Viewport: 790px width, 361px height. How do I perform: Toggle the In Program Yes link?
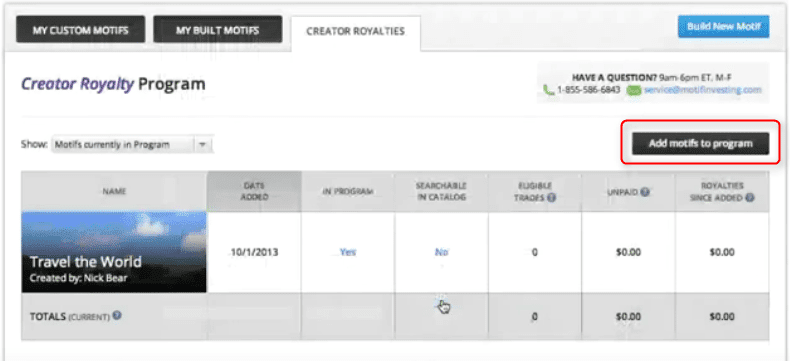[x=348, y=252]
